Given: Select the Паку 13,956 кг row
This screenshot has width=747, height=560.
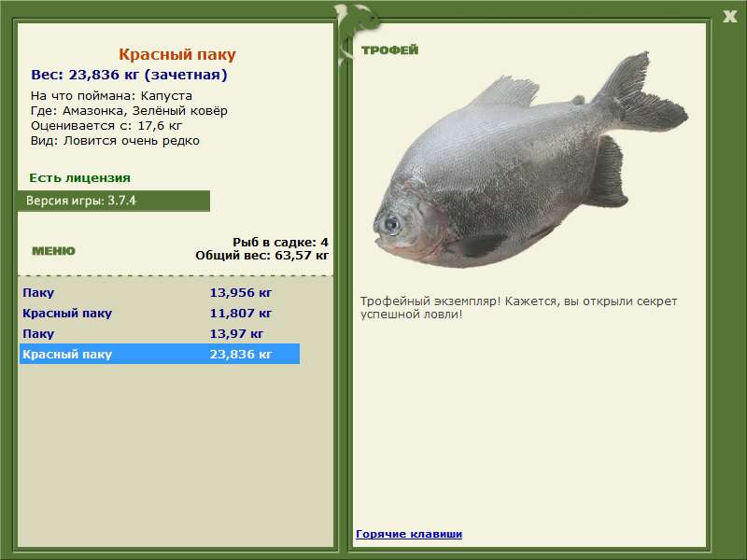Looking at the screenshot, I should click(x=160, y=292).
